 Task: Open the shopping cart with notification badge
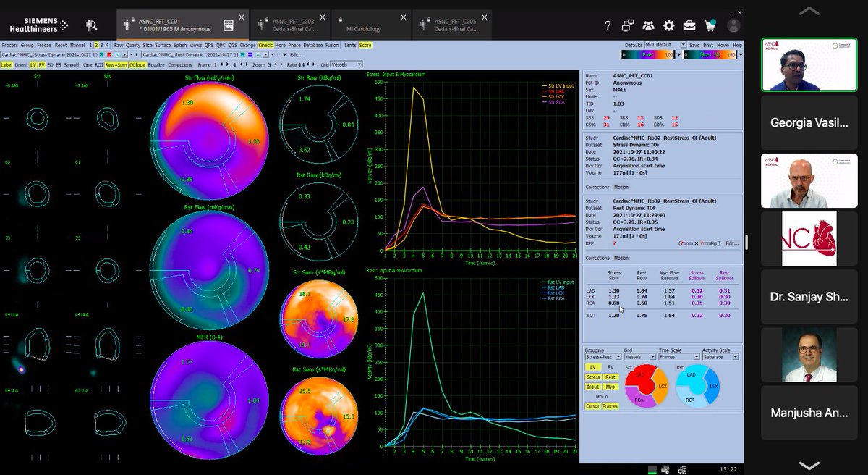pos(710,25)
